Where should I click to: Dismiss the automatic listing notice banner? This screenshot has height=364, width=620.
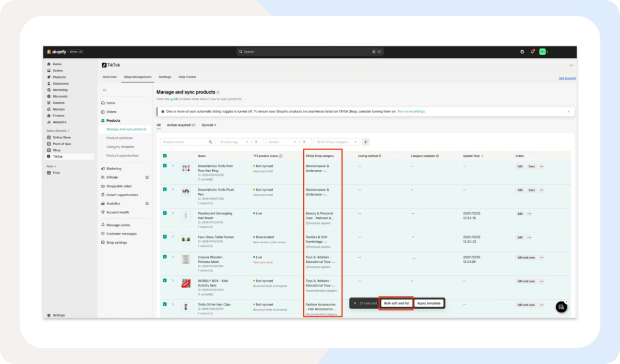pos(568,112)
